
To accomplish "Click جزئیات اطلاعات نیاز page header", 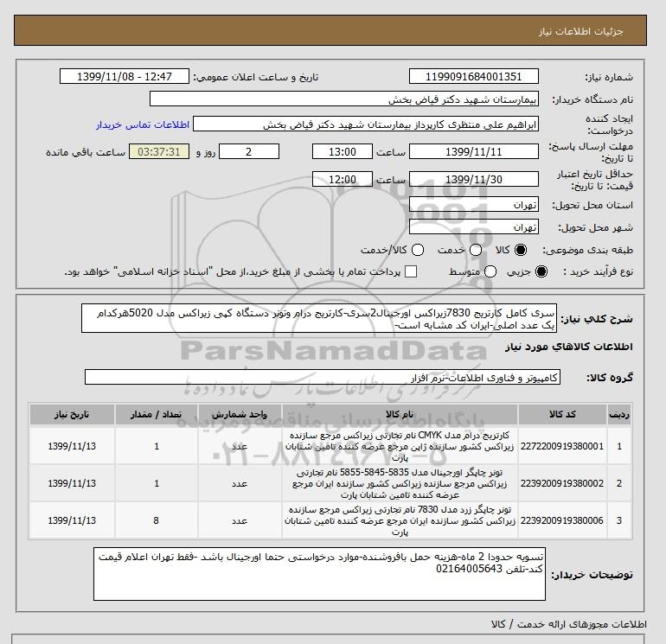I will (581, 31).
